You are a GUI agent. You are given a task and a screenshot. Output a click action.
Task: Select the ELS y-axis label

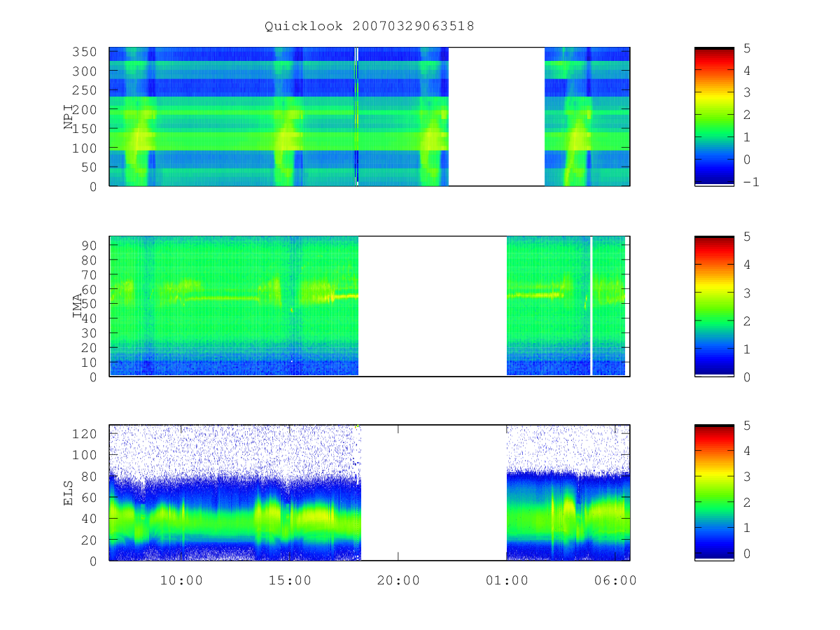69,493
